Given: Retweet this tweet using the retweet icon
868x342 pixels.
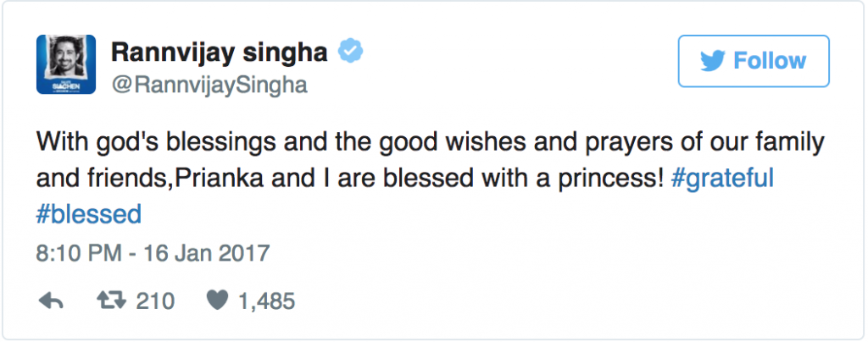Looking at the screenshot, I should (111, 301).
